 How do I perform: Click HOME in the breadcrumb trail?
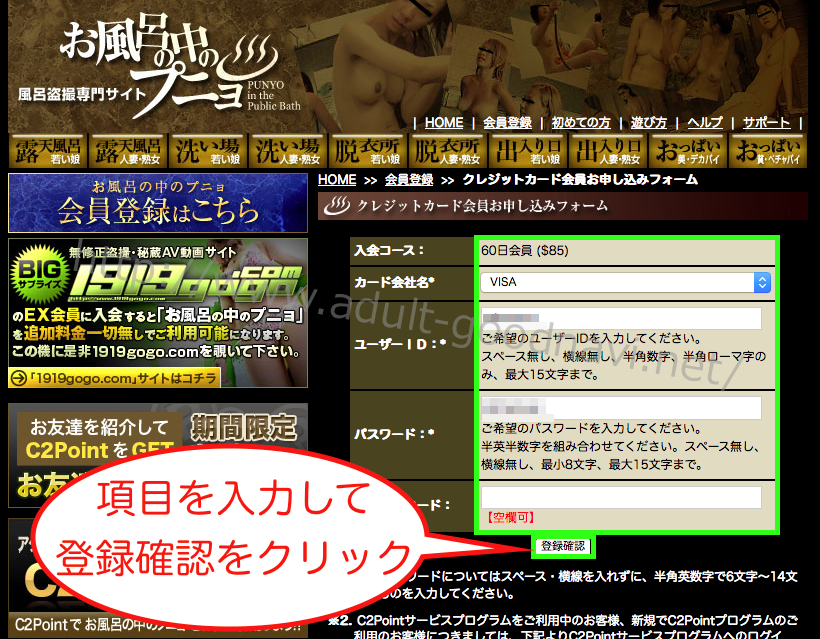[x=337, y=180]
